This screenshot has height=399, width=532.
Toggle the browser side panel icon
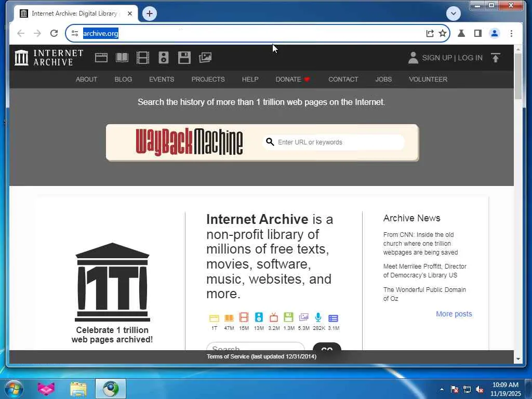[x=478, y=33]
